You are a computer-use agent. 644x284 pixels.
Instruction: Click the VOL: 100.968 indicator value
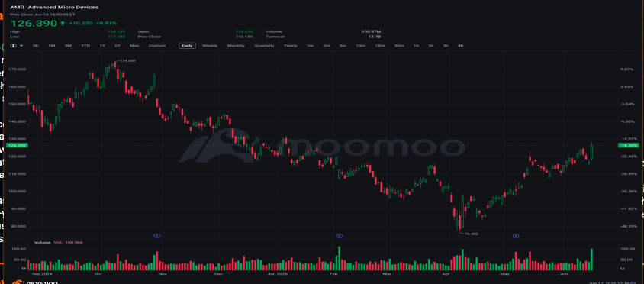click(x=68, y=243)
